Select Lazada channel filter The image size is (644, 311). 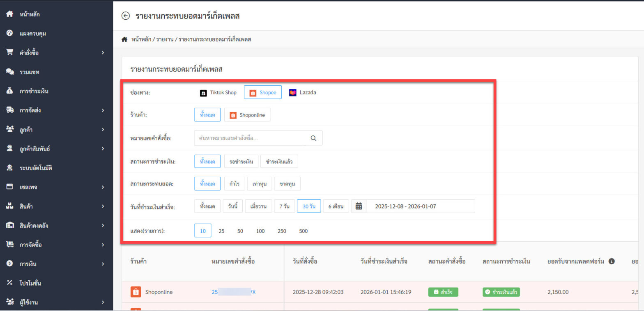[303, 93]
